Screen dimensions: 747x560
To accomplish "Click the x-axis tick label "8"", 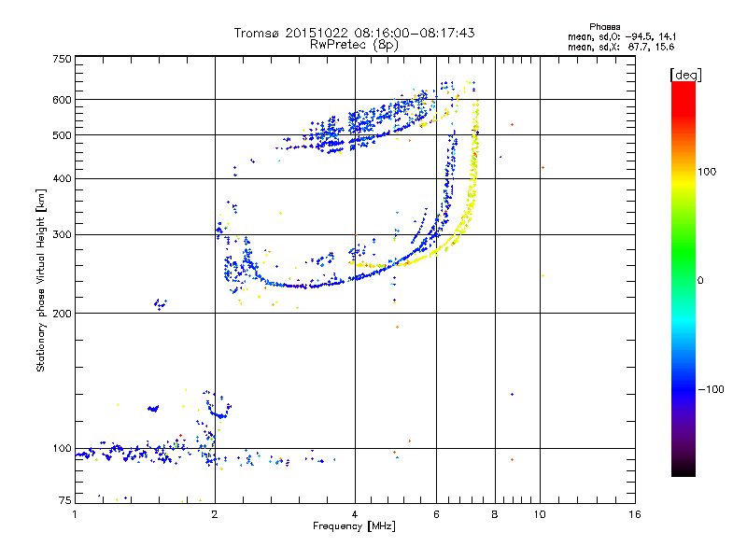I will click(495, 514).
